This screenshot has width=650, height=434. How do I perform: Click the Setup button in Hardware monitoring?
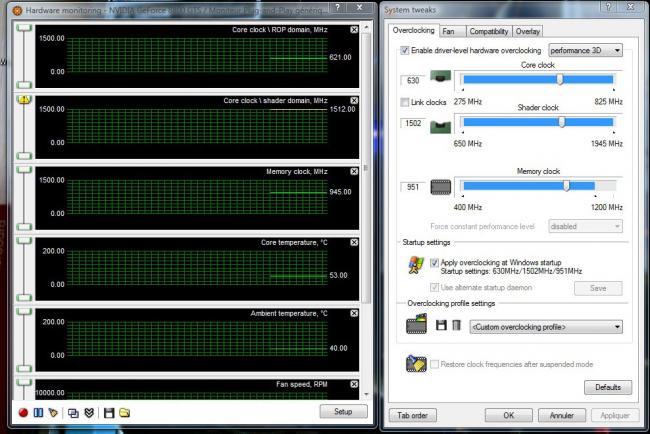click(343, 412)
